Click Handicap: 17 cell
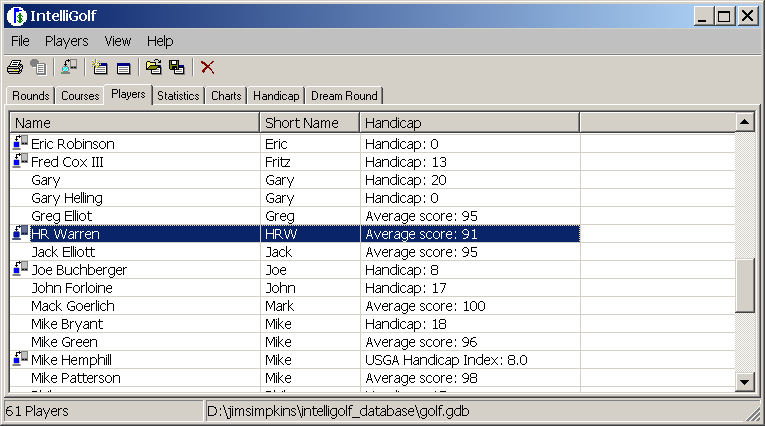This screenshot has width=765, height=426. click(406, 288)
